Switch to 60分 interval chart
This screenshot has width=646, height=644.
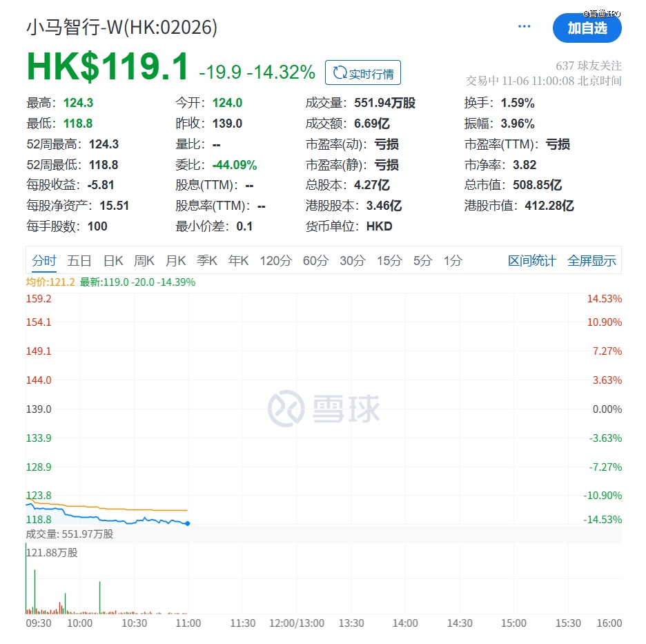coord(315,261)
